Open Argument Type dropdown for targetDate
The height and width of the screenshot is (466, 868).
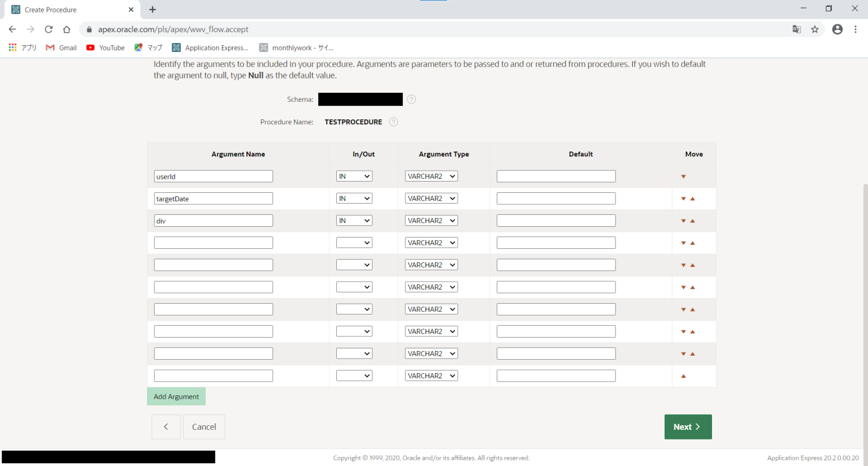[x=431, y=199]
